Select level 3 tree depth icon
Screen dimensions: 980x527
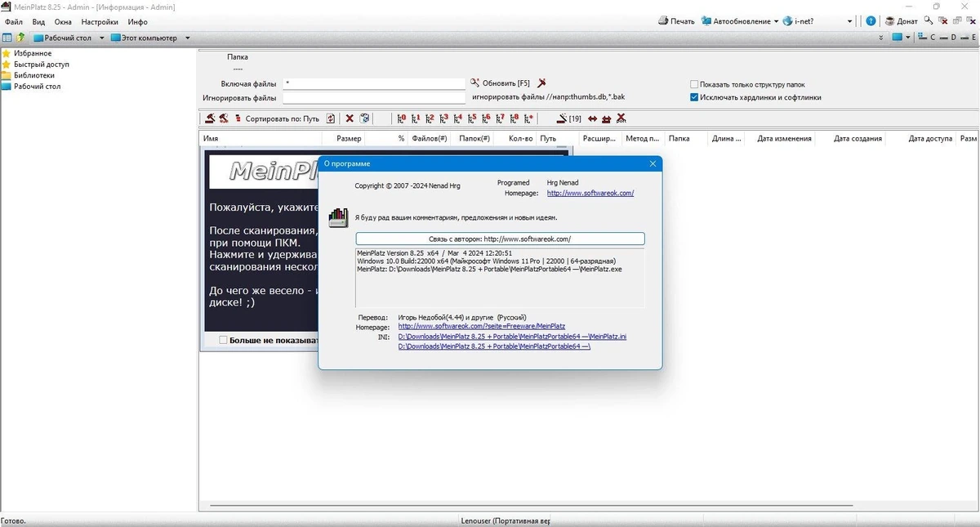443,118
